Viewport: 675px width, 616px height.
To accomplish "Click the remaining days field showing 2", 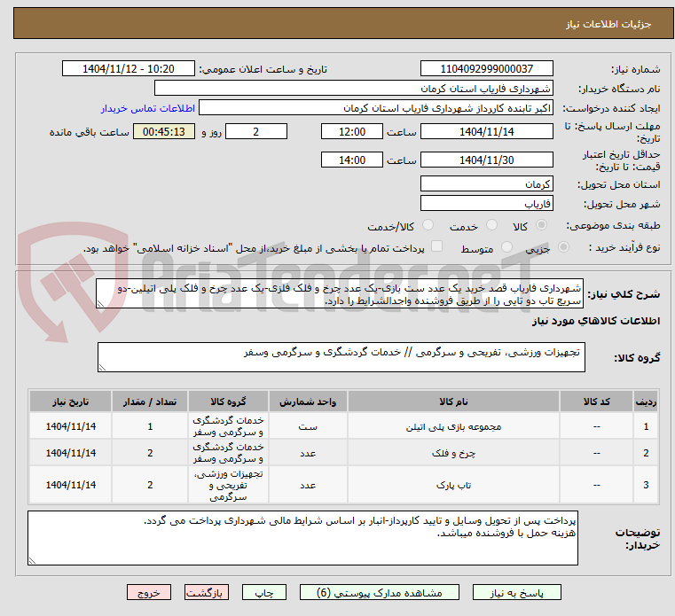I will (256, 132).
